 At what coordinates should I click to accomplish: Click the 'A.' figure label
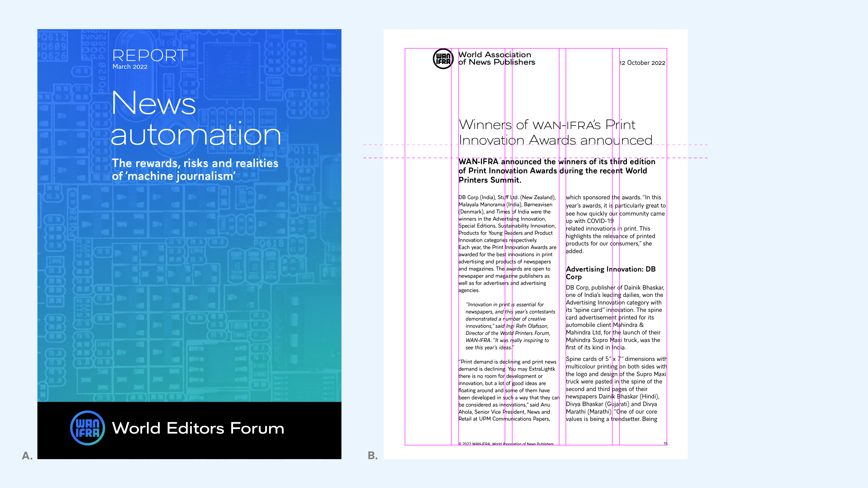coord(27,456)
